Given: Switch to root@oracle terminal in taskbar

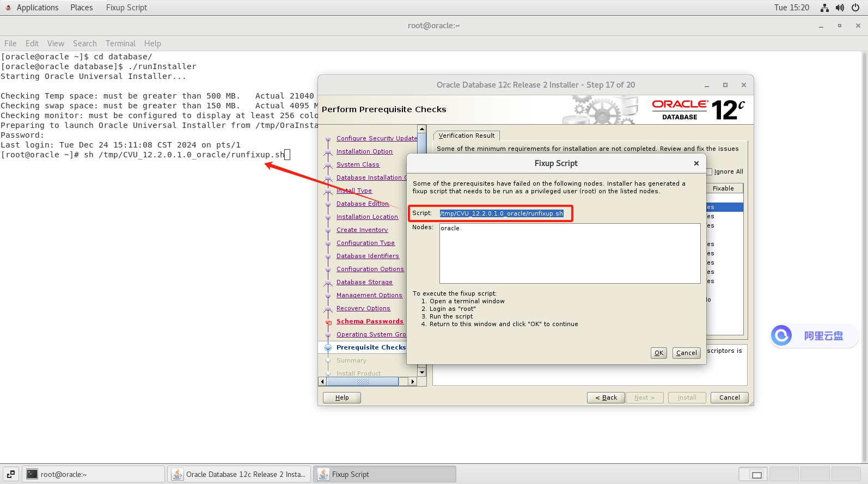Looking at the screenshot, I should click(93, 474).
